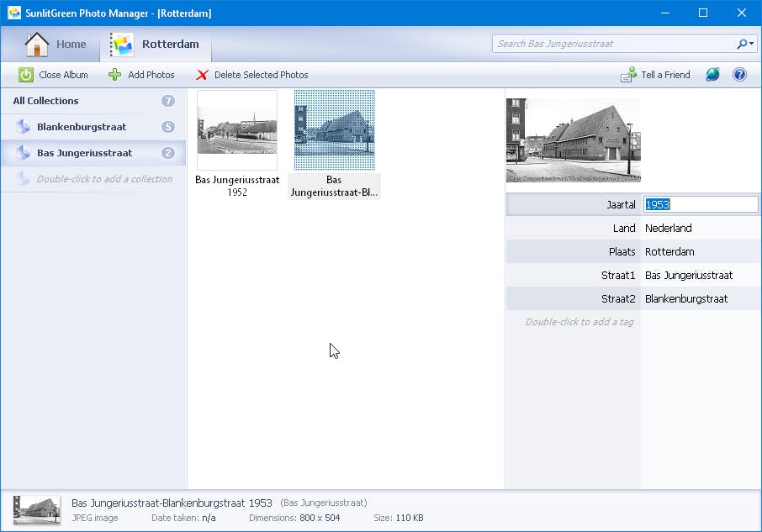Click the envelope icon beside Tell a Friend
762x532 pixels.
click(x=627, y=74)
